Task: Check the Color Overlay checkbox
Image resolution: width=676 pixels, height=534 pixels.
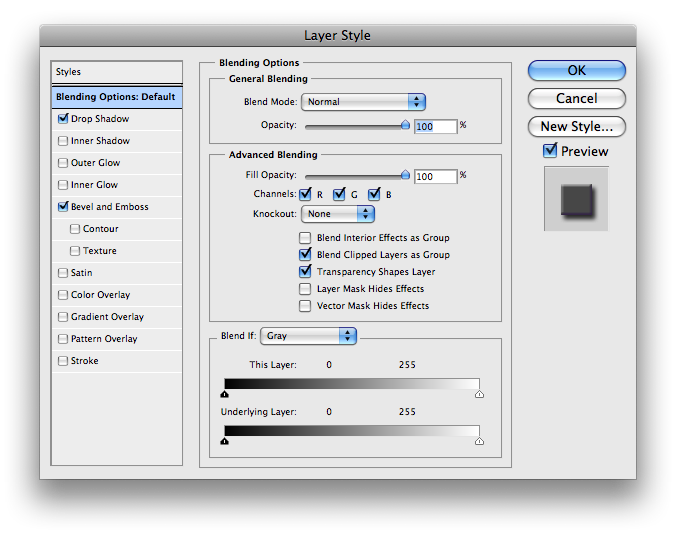Action: [x=63, y=295]
